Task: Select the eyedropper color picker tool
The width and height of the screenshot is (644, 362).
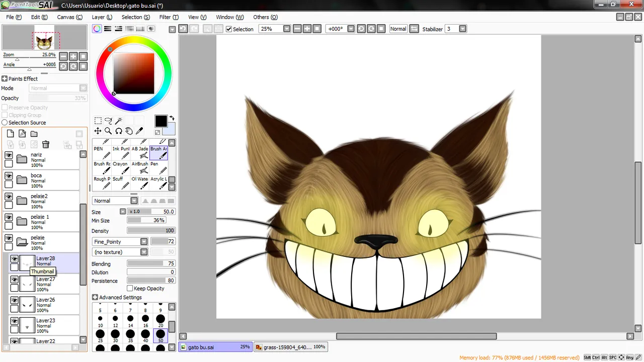Action: [x=139, y=131]
